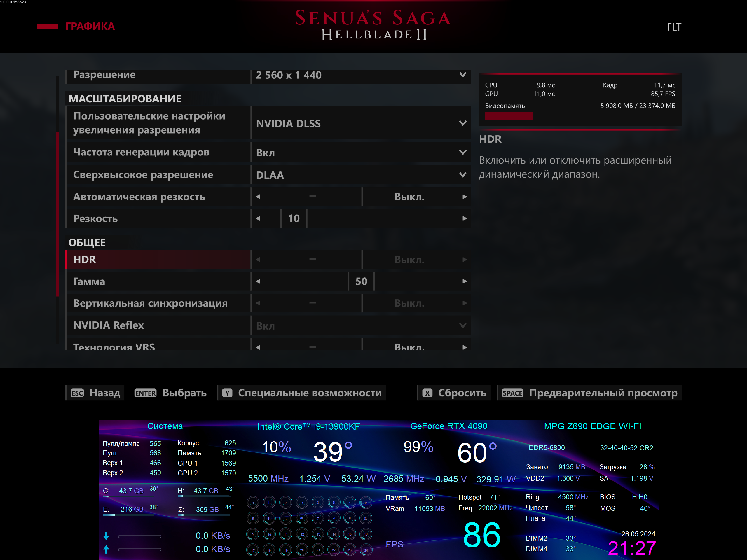Toggle Автоматическая резкость right arrow
Screen dimensions: 747x560
point(464,197)
